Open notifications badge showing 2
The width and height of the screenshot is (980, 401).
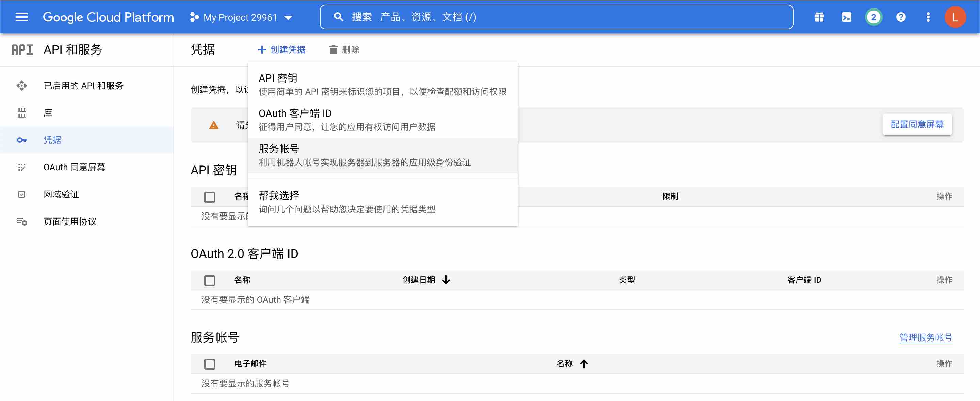pos(873,17)
